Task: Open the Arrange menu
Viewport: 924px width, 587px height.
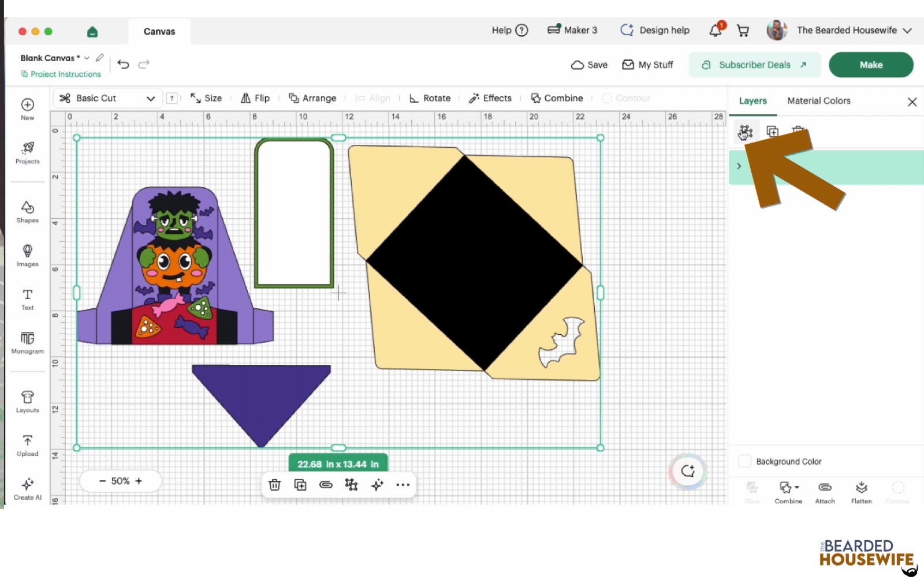Action: coord(312,98)
